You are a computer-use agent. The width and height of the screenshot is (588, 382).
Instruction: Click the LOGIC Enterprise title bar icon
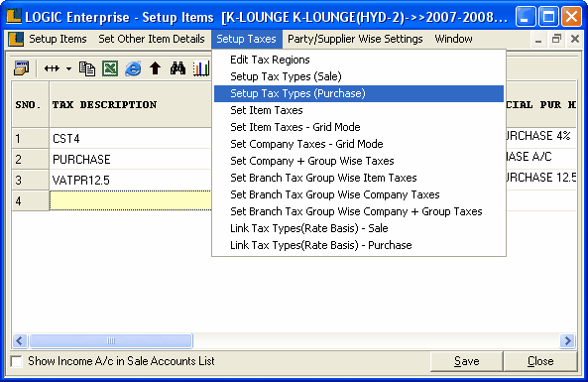point(14,16)
